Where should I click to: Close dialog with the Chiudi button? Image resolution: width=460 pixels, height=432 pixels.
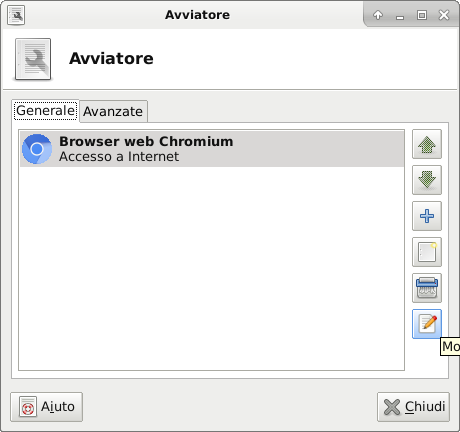[413, 407]
